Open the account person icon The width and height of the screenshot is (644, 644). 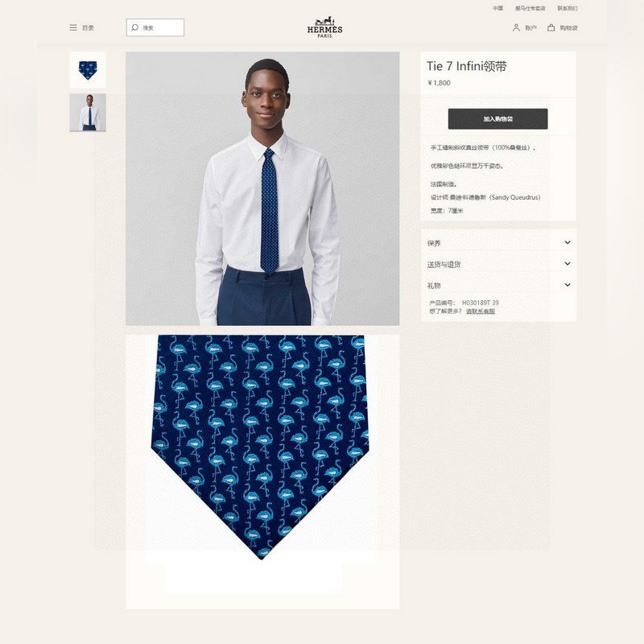pyautogui.click(x=516, y=27)
